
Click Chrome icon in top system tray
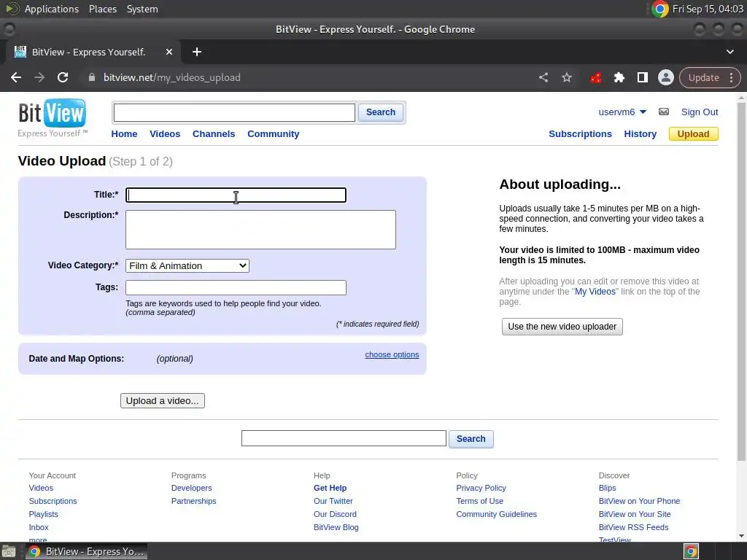tap(659, 9)
